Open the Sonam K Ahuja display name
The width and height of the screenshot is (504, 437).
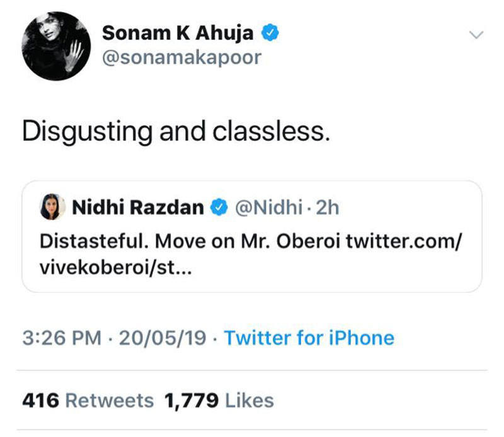pos(178,33)
